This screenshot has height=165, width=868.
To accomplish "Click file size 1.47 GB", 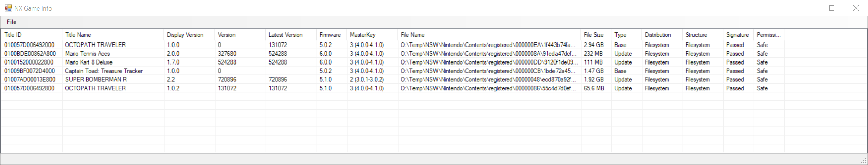I will coord(594,71).
